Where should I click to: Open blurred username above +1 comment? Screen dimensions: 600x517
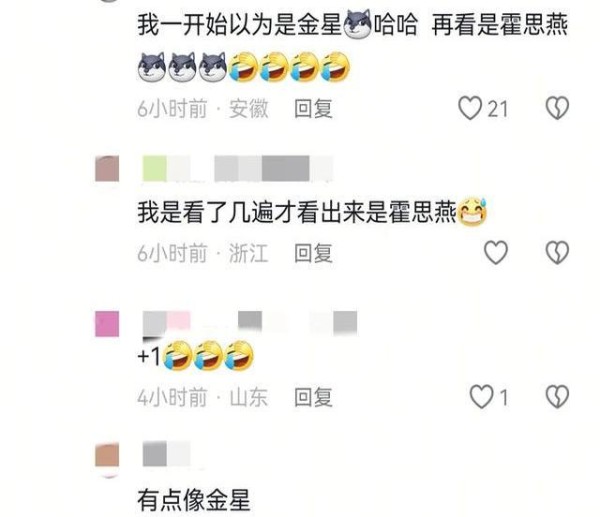[250, 323]
